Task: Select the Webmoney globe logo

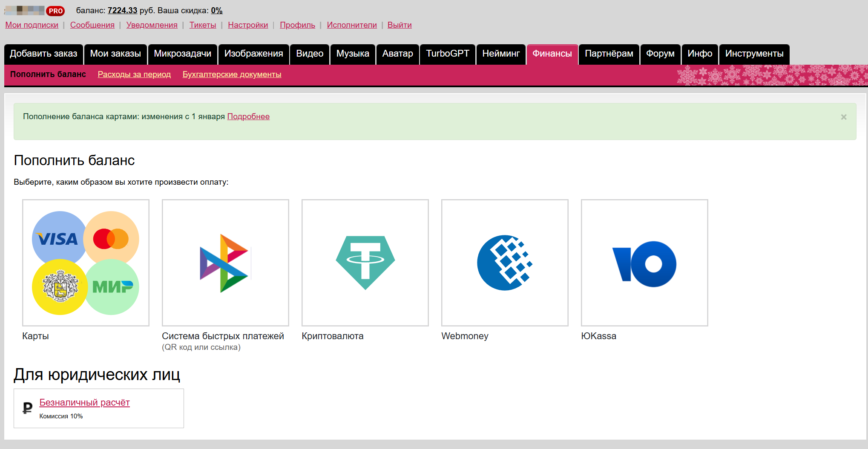Action: tap(505, 263)
